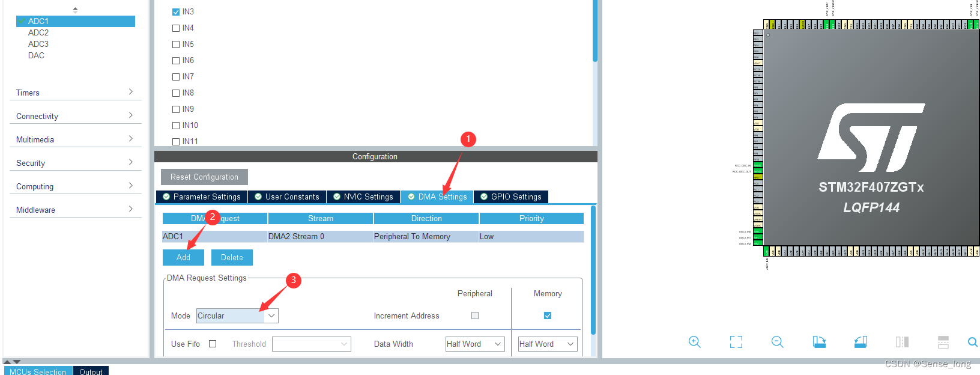
Task: Click the horizontal split view icon
Action: coord(943,342)
